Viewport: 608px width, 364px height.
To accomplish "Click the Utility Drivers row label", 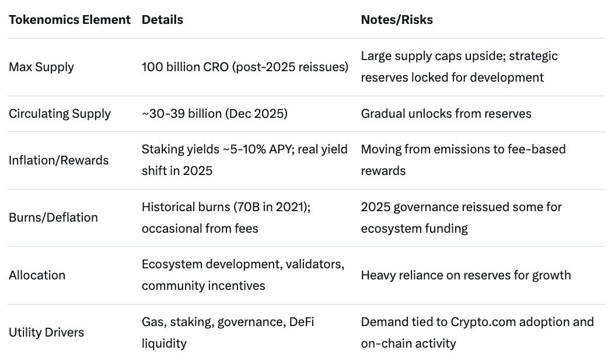I will point(46,332).
